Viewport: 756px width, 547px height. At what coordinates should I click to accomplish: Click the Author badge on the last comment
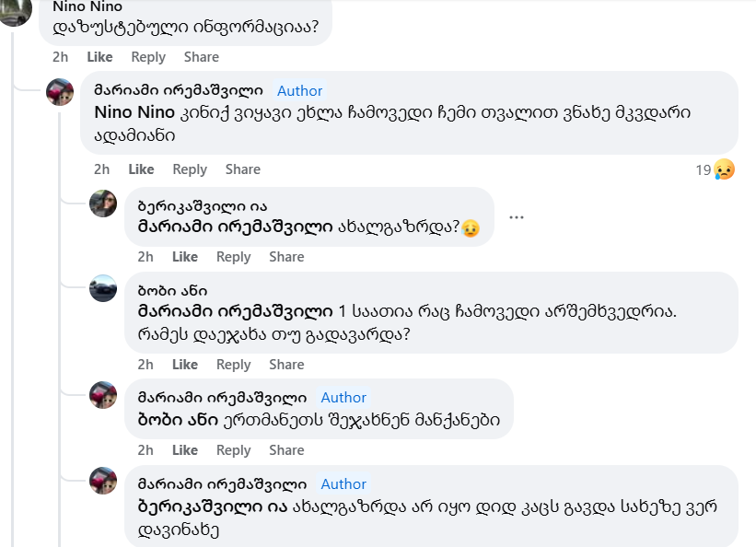coord(343,483)
